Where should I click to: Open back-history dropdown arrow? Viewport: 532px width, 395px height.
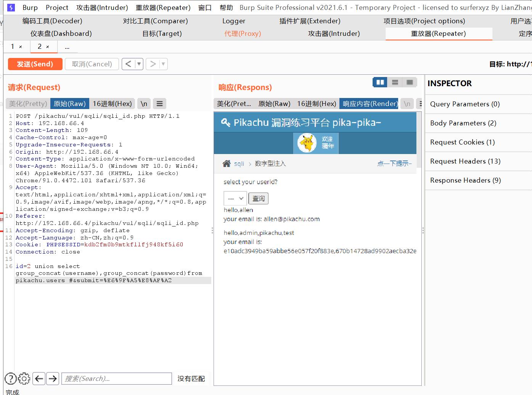click(x=139, y=64)
